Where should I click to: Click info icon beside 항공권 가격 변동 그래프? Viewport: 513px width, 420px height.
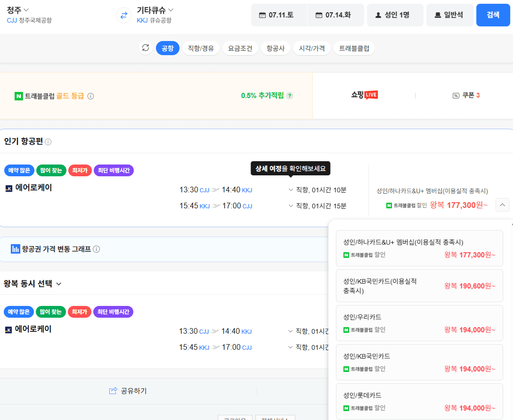(97, 249)
